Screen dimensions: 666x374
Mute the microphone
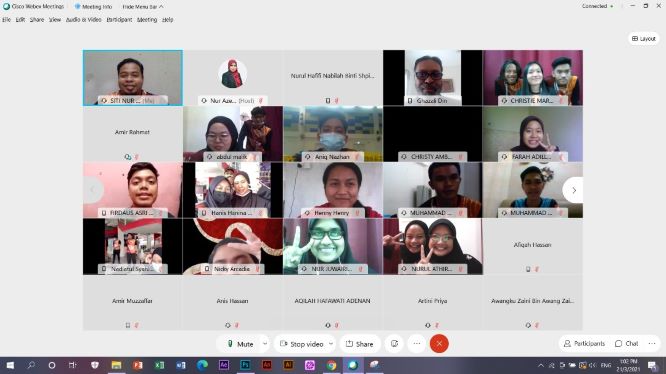(240, 344)
